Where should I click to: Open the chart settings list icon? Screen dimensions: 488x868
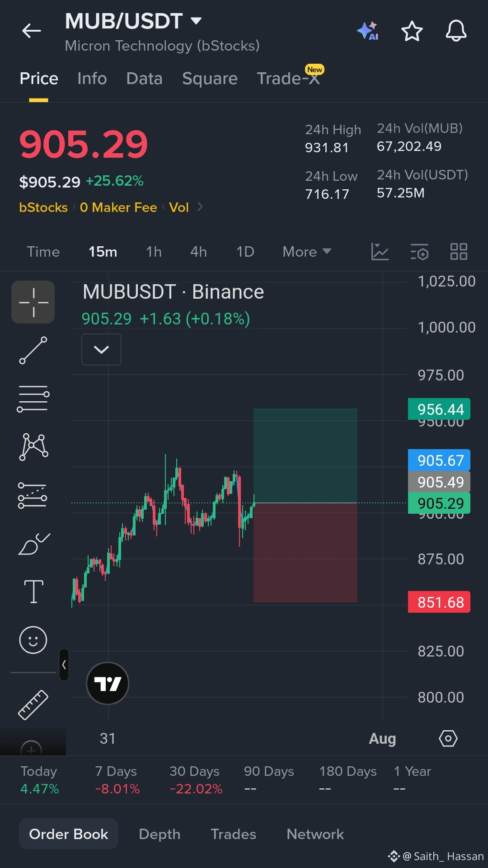[419, 252]
